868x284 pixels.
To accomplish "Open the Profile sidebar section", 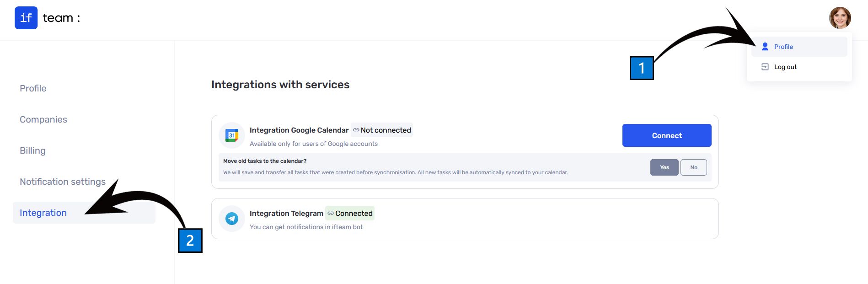I will tap(33, 88).
